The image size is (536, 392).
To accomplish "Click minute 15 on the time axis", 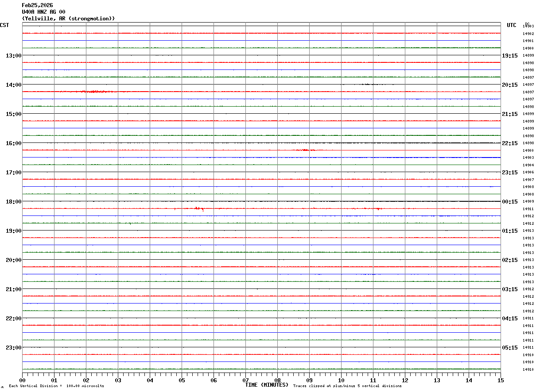I will (501, 380).
